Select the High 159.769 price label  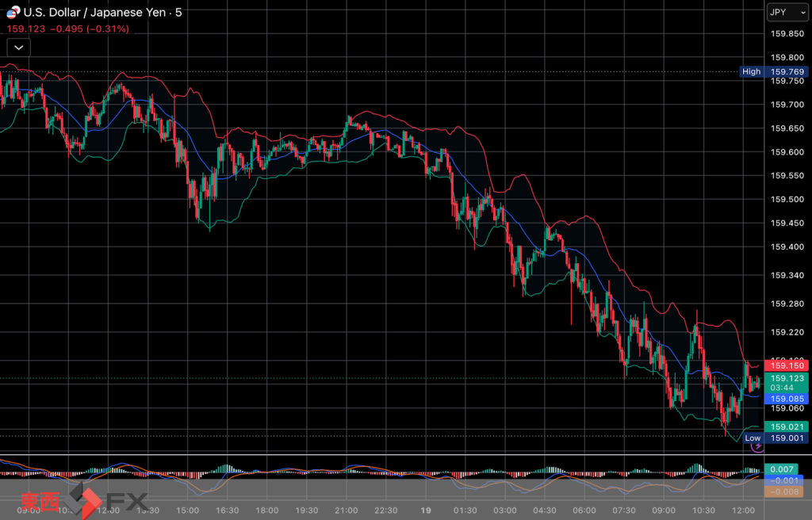tap(774, 71)
